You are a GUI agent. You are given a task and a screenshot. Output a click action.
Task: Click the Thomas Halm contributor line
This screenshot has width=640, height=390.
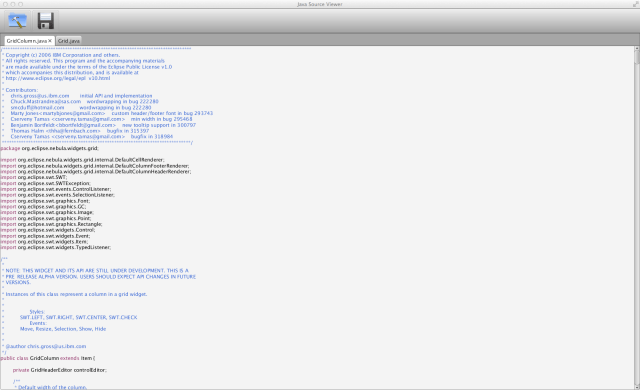point(80,131)
